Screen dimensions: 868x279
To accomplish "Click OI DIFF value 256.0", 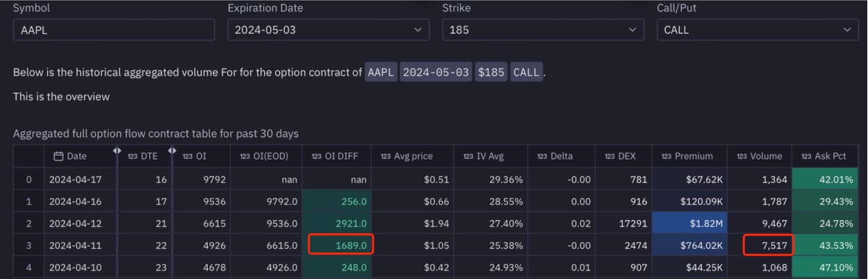I will (x=337, y=202).
